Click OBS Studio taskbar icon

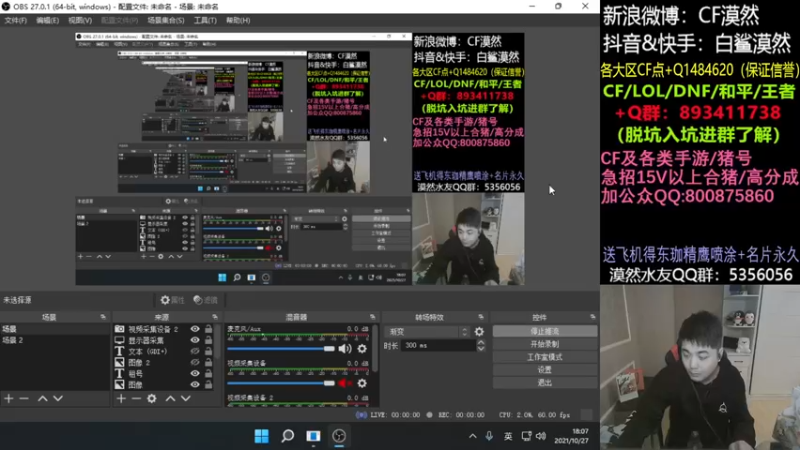click(339, 436)
